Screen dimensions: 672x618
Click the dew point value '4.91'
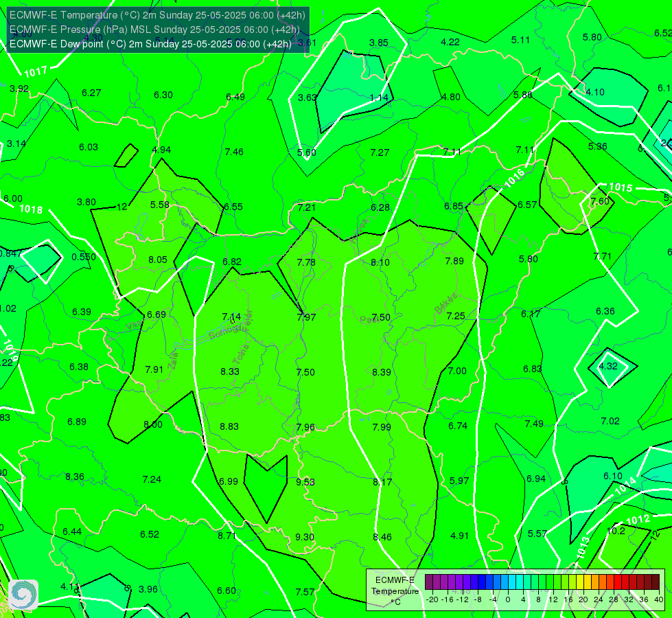459,535
